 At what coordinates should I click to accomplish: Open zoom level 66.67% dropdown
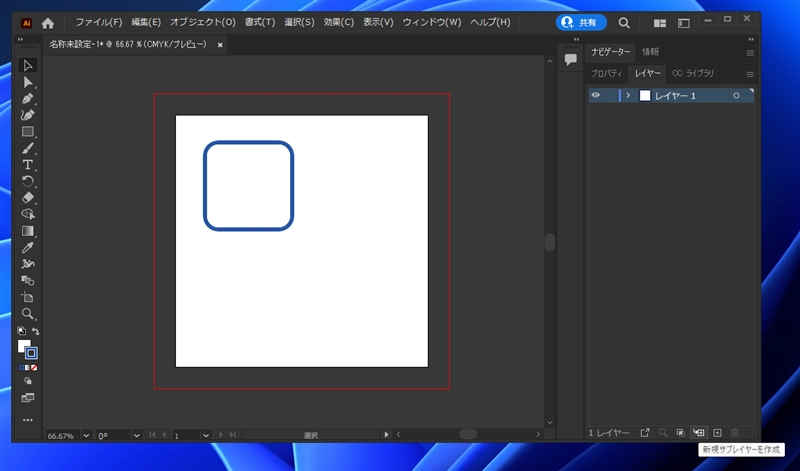[x=86, y=435]
